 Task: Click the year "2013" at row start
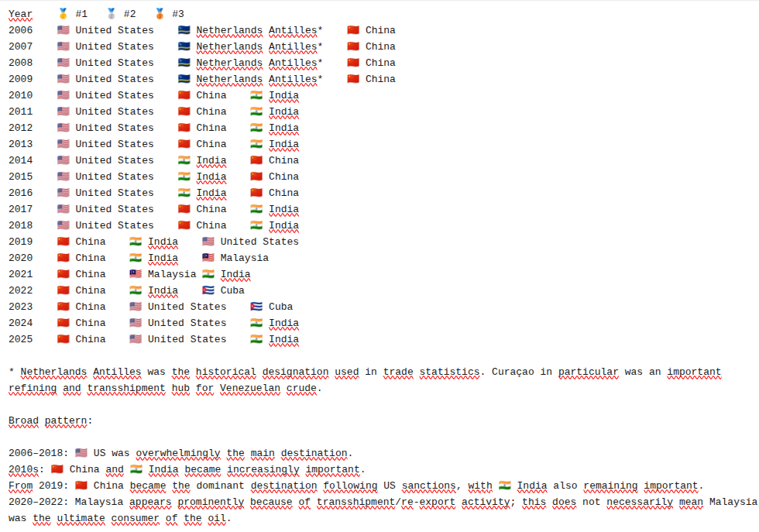click(20, 144)
